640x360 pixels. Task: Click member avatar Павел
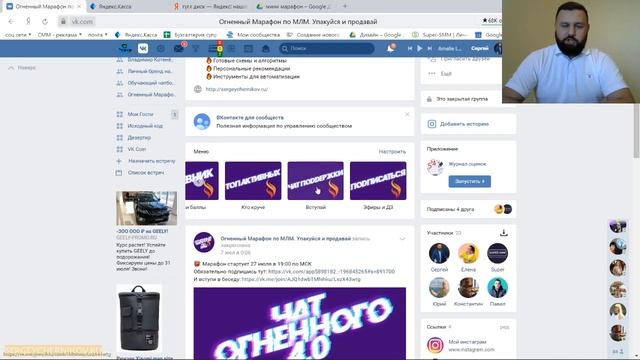point(498,287)
